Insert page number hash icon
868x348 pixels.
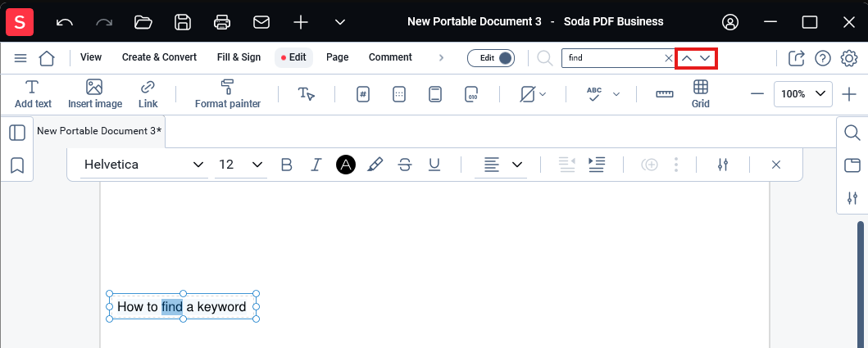pos(362,94)
